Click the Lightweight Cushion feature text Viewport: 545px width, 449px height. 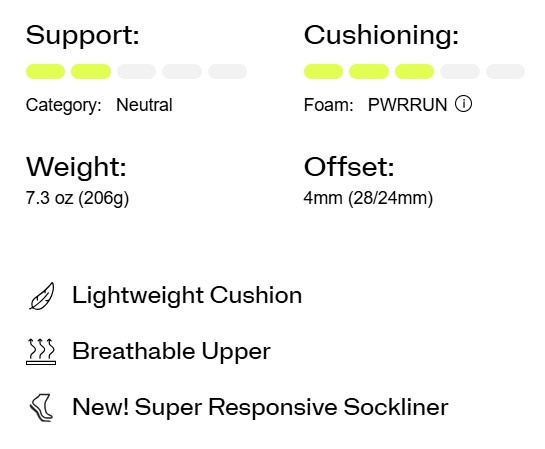[187, 296]
